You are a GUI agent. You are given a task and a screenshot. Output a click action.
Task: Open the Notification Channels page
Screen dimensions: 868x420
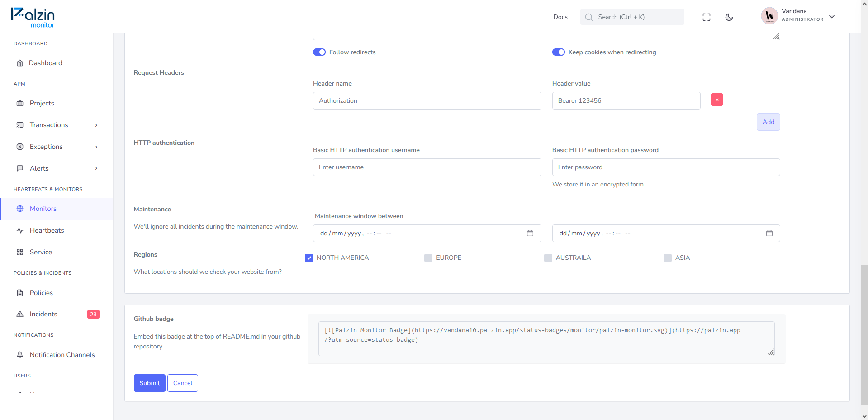(x=57, y=355)
